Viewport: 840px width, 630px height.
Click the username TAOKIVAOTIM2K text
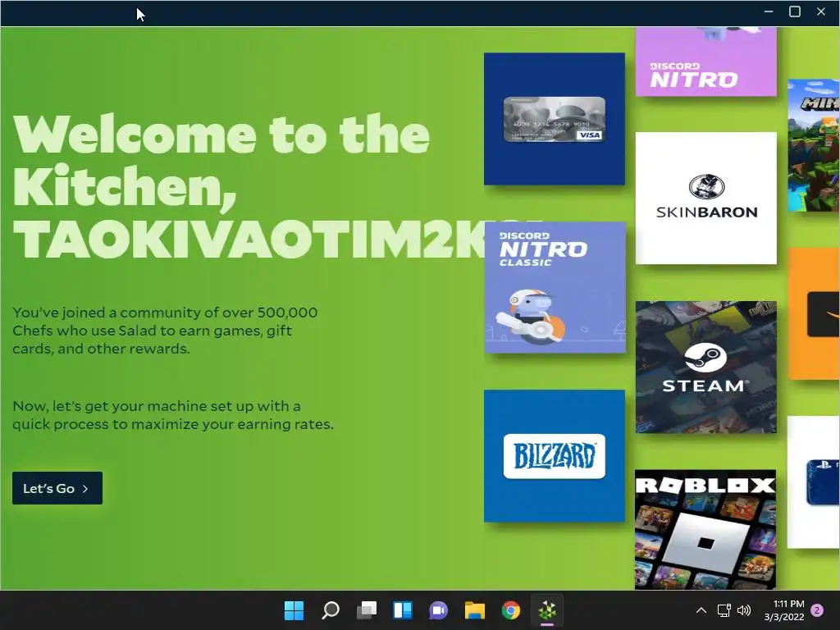click(x=249, y=239)
